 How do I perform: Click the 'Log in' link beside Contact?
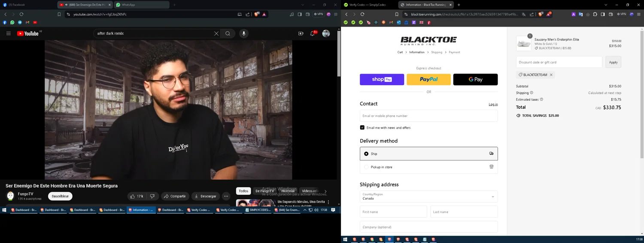[x=493, y=104]
